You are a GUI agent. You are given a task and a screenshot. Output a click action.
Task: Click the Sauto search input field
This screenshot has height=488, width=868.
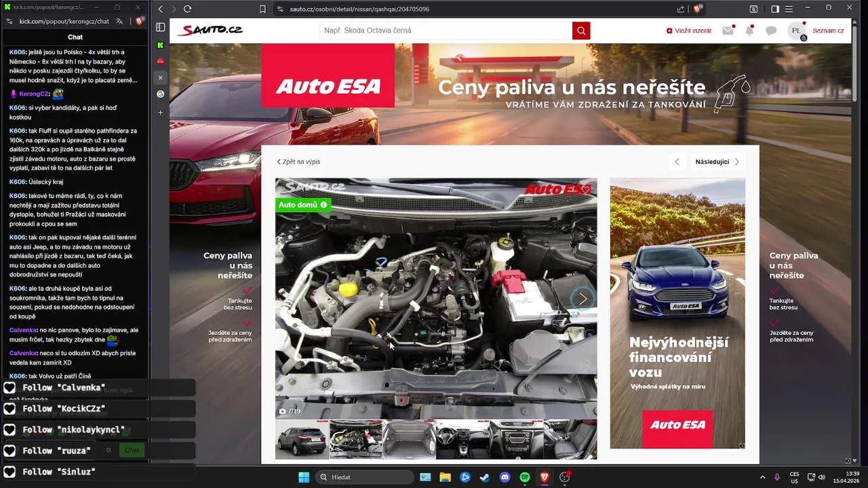coord(446,30)
